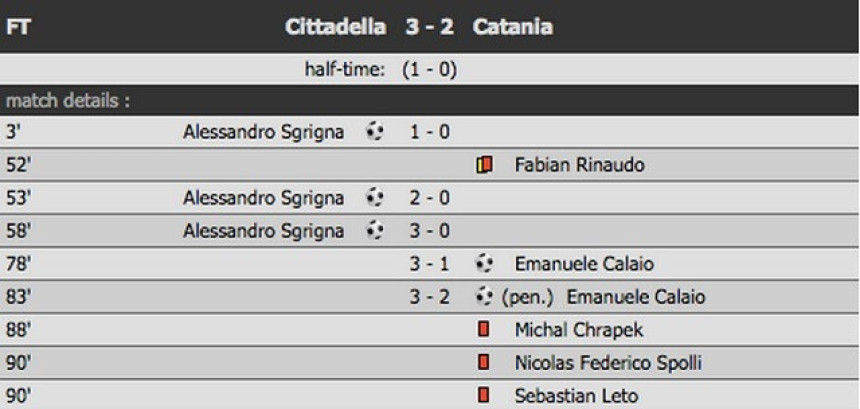860x409 pixels.
Task: Select Fabian Rinaudo player name
Action: 579,164
